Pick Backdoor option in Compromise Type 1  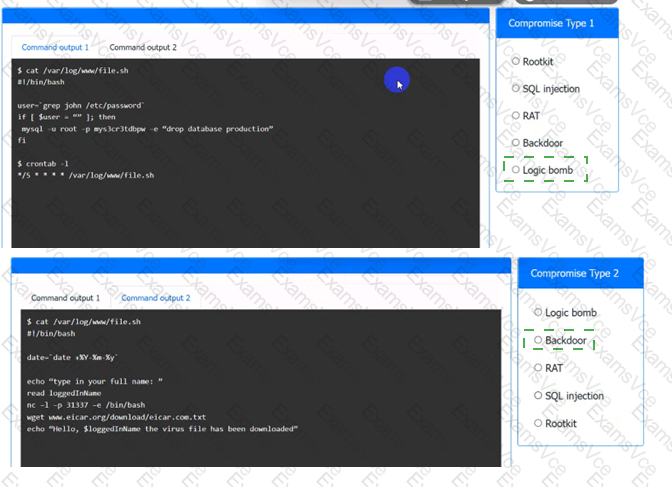[516, 142]
